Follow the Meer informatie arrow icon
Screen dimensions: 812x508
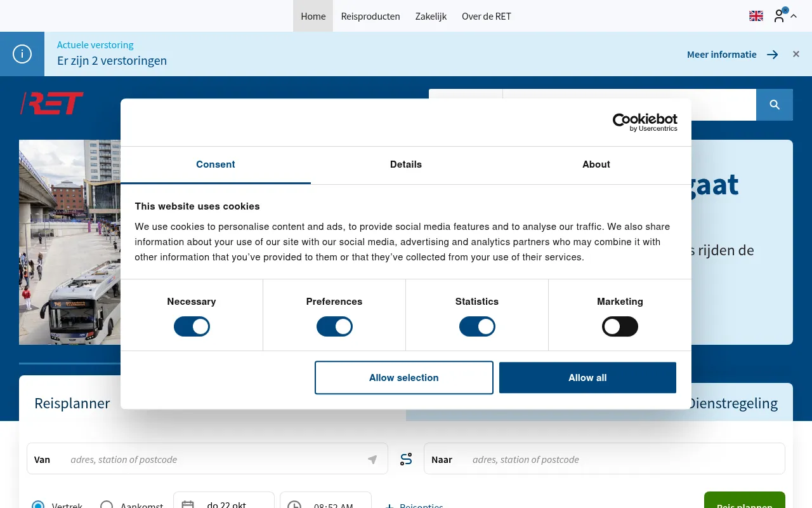[x=772, y=55]
